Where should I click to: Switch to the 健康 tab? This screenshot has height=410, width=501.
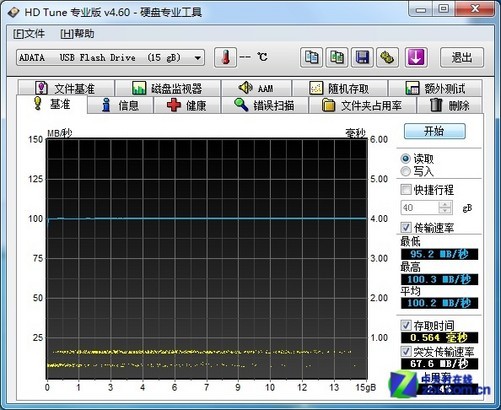(x=187, y=105)
